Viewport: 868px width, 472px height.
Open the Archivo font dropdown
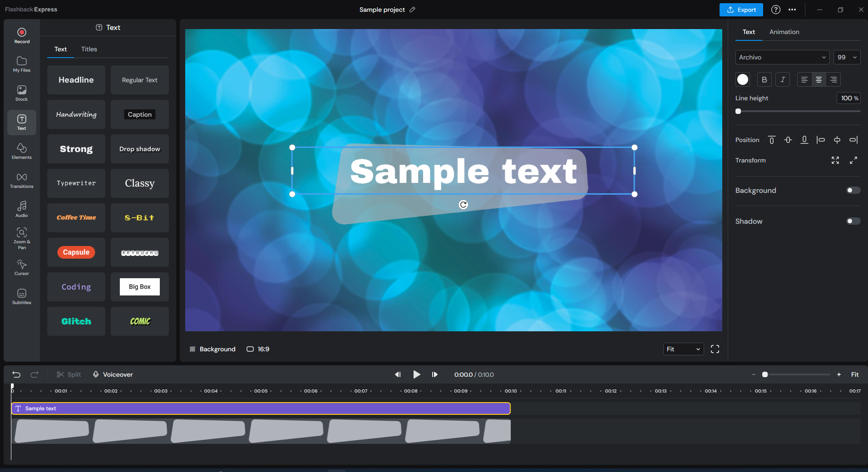[782, 57]
